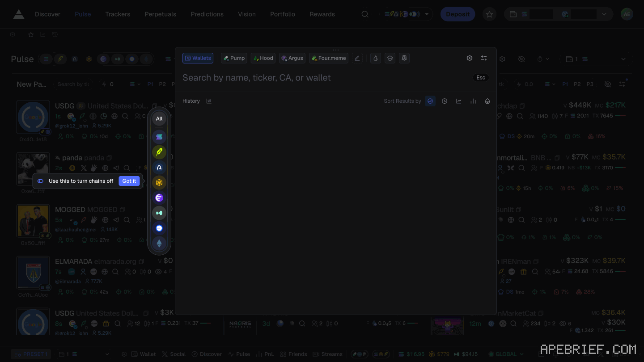This screenshot has width=644, height=362.
Task: Click @Elmarada profile link
Action: tap(68, 282)
